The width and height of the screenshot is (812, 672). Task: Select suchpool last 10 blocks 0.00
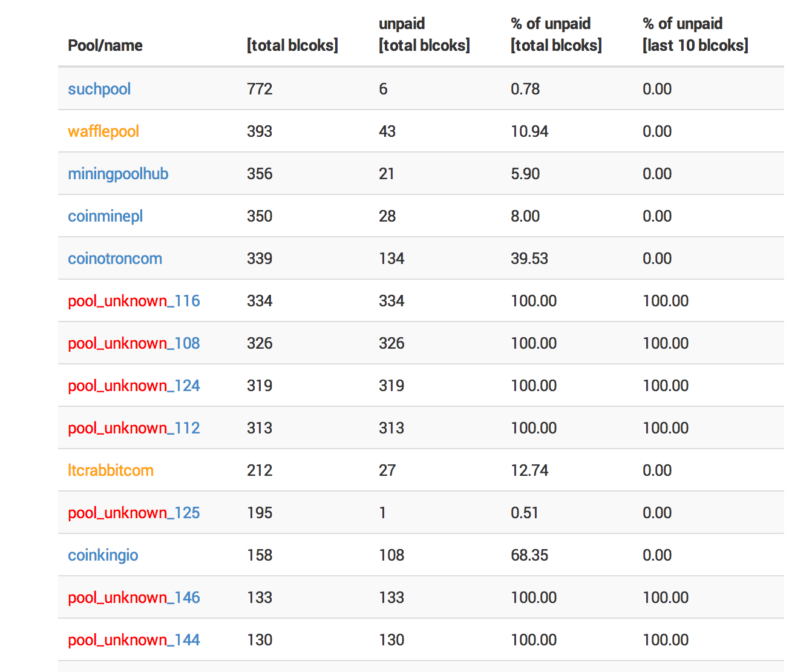(657, 89)
